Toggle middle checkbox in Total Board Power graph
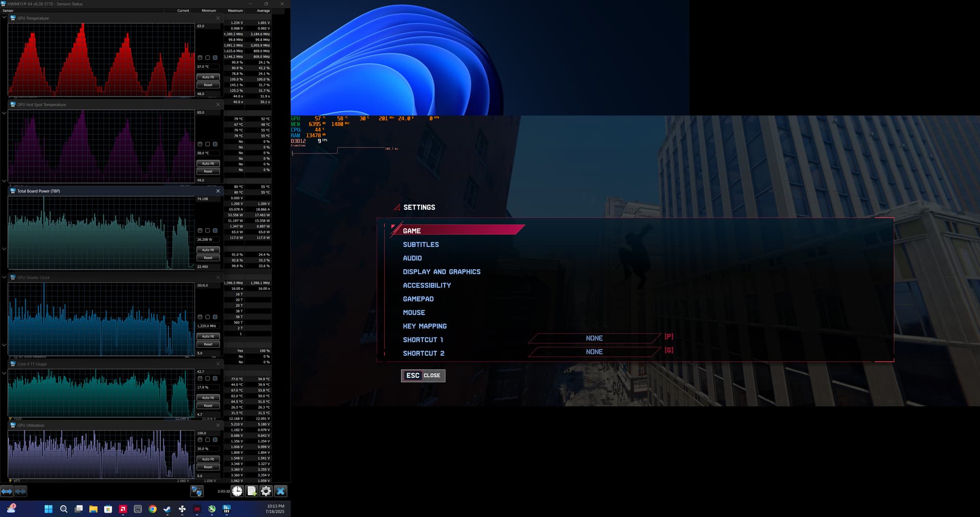The height and width of the screenshot is (517, 980). (207, 231)
